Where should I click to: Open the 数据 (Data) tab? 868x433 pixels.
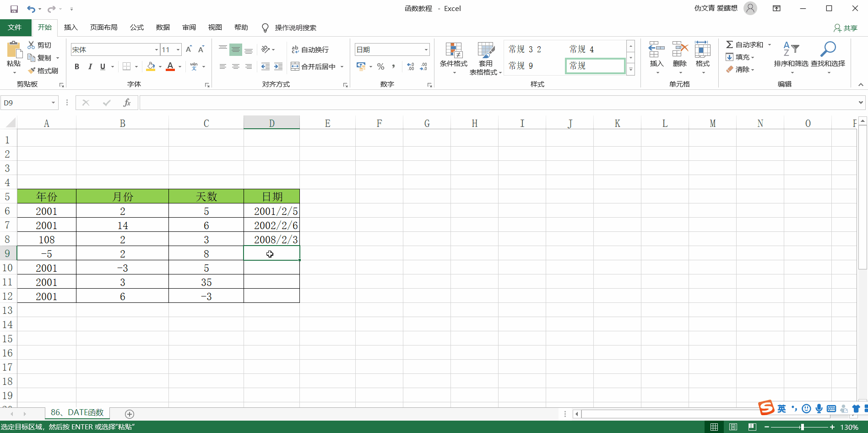coord(163,27)
